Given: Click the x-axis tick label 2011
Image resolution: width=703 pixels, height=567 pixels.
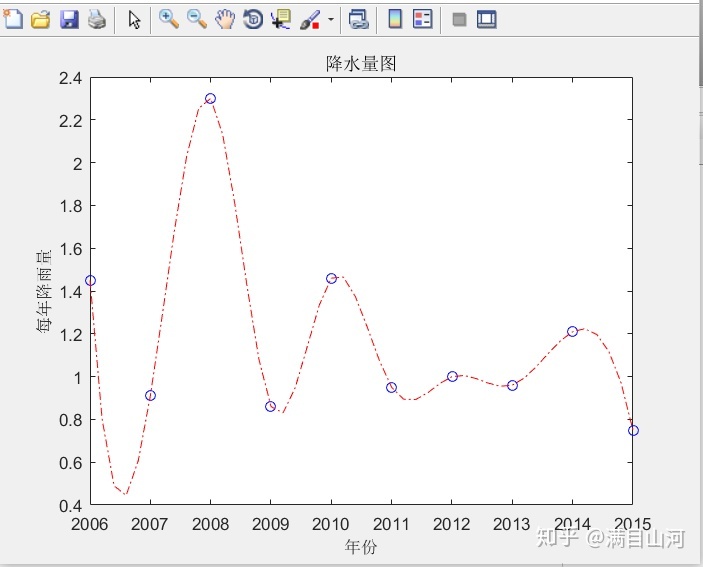Looking at the screenshot, I should (x=391, y=524).
